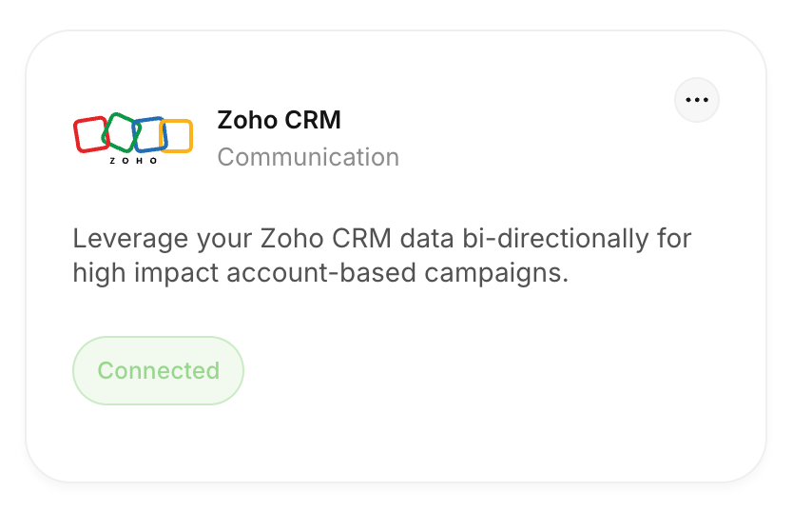Click the word campaigns in the description

496,273
